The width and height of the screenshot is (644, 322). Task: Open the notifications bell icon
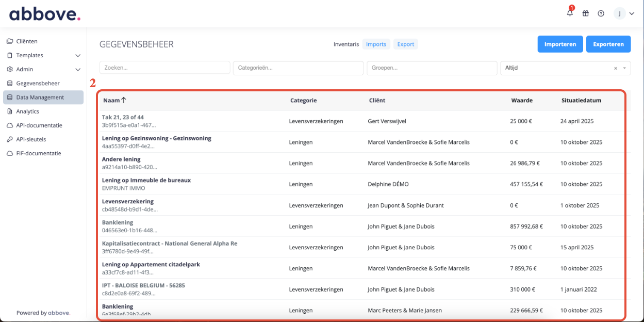tap(570, 13)
